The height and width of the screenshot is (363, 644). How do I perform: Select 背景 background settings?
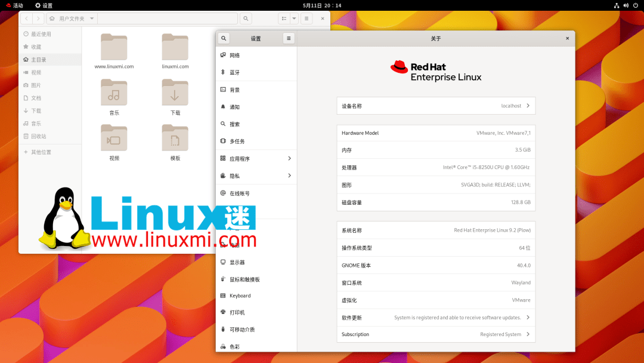tap(256, 90)
